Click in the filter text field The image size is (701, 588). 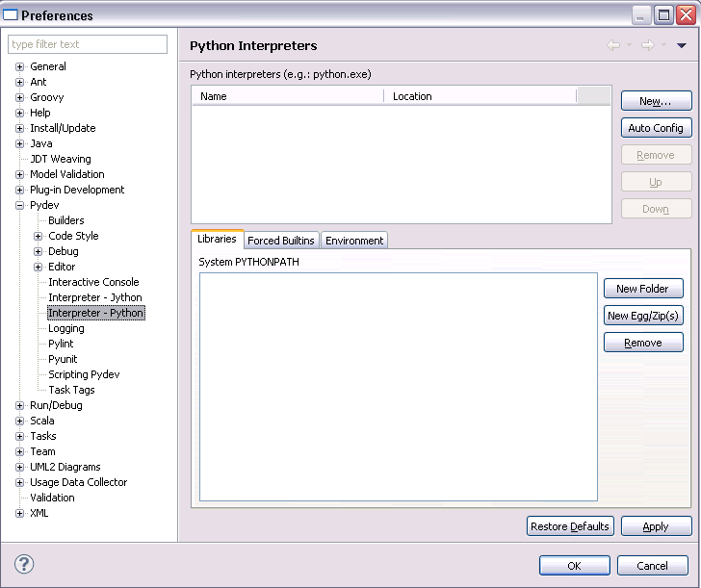tap(88, 44)
